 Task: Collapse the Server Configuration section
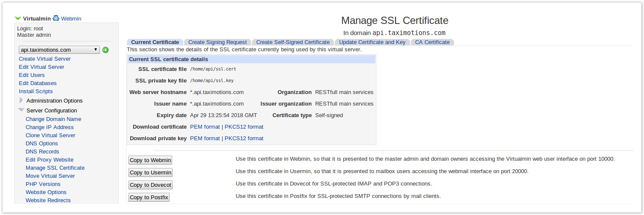21,110
